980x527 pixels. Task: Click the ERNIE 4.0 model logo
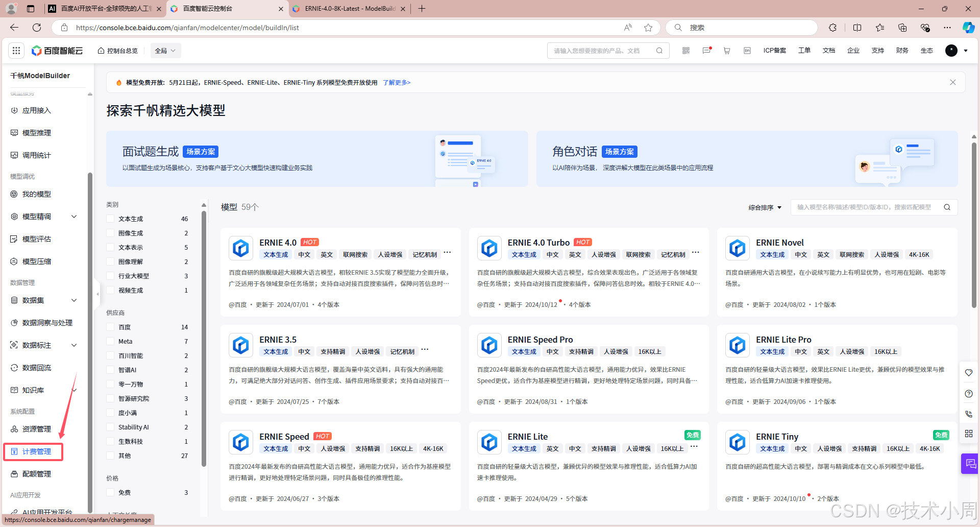coord(241,249)
